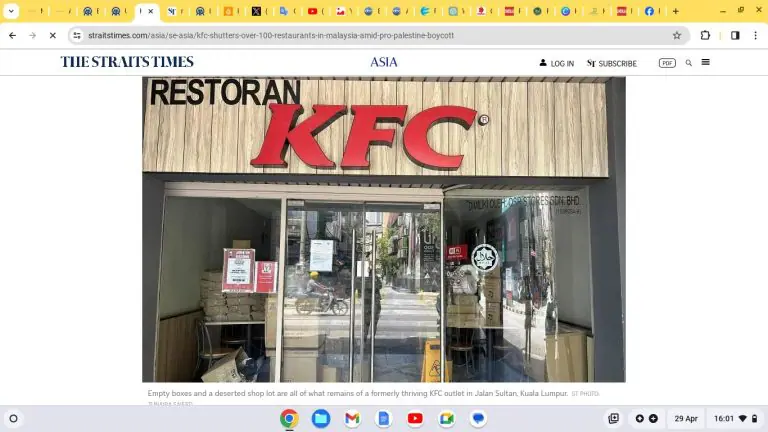Open the PDF e-paper icon
The image size is (768, 432).
[667, 63]
